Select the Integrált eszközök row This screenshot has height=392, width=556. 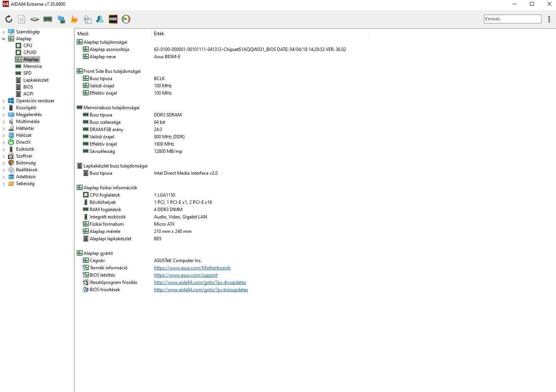[x=221, y=217]
